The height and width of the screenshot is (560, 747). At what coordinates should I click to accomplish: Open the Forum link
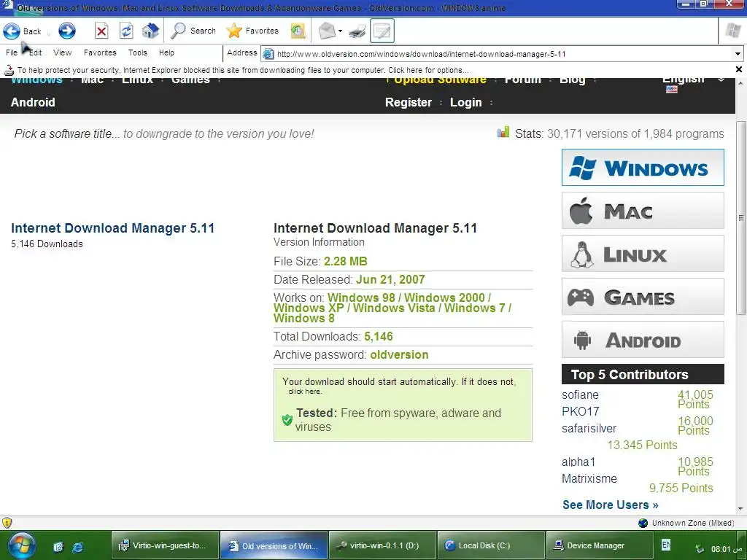point(522,80)
